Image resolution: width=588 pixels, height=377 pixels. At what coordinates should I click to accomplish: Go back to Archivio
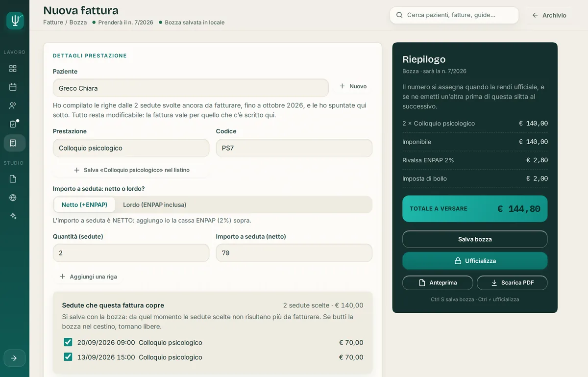coord(549,15)
